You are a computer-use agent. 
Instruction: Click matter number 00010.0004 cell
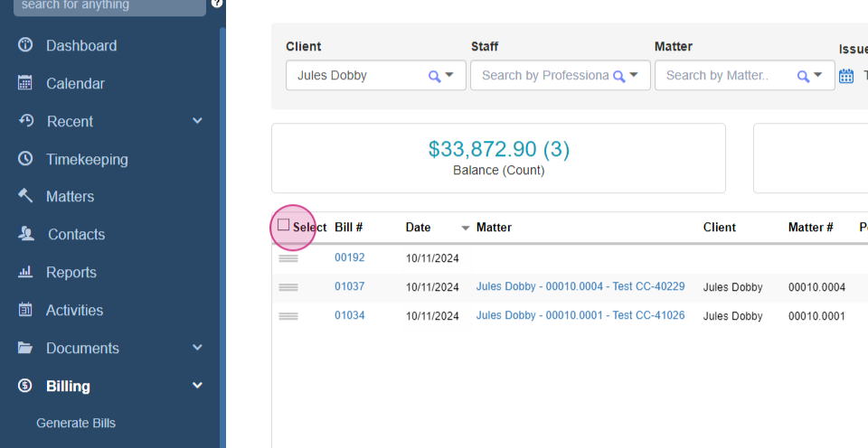[816, 287]
